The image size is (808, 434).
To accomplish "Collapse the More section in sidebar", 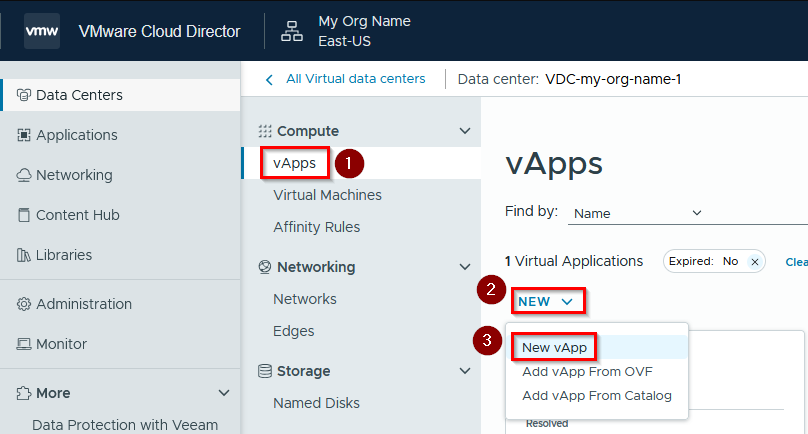I will 224,393.
